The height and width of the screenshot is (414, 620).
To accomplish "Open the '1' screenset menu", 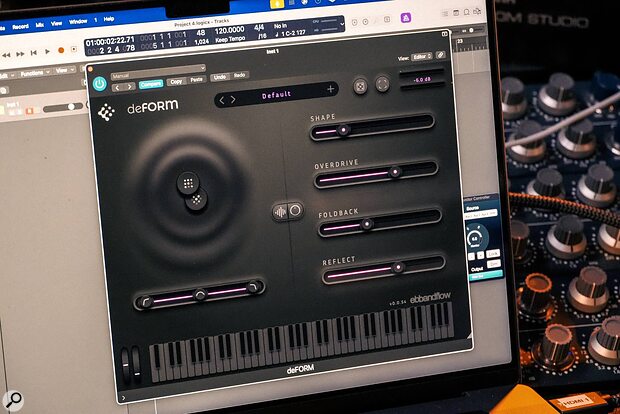I will click(x=95, y=20).
